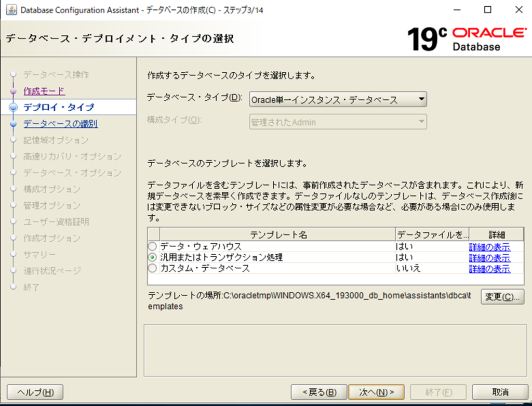This screenshot has height=406, width=532.
Task: Expand the 構成タイプ combo box
Action: 338,122
